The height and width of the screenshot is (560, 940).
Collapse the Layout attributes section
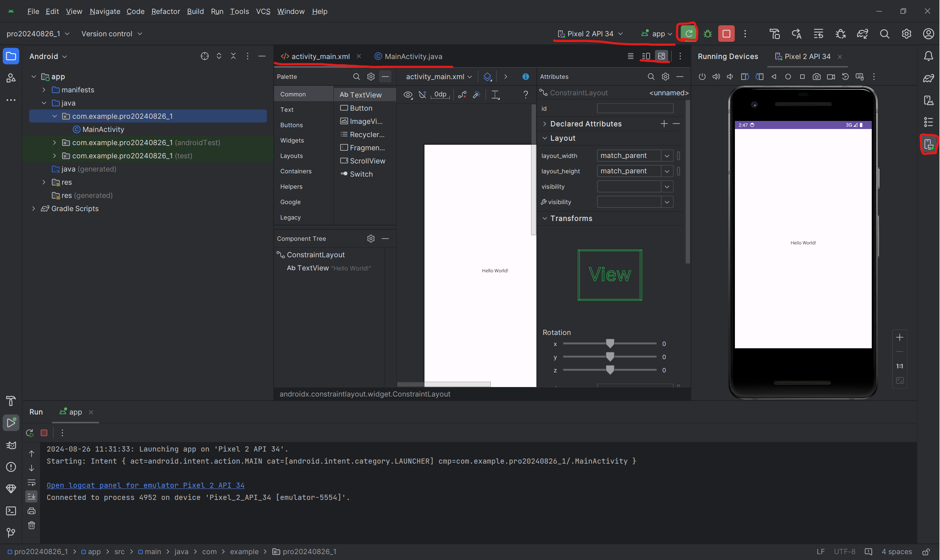[544, 139]
